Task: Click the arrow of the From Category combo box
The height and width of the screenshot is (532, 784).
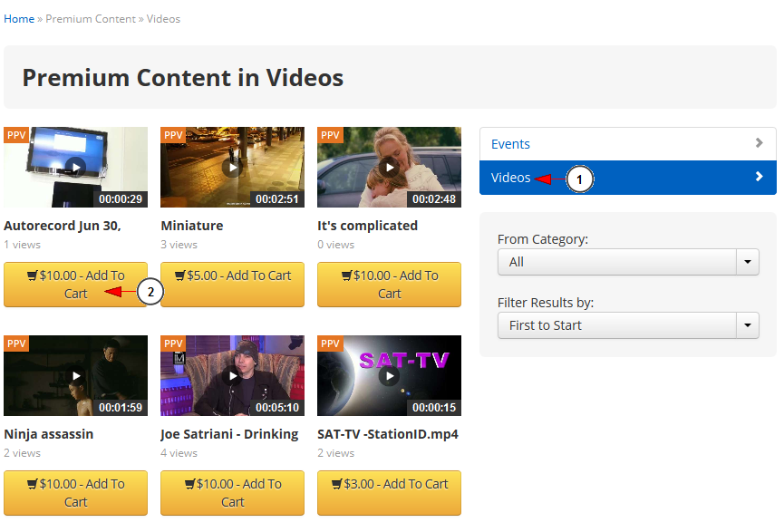Action: click(x=748, y=262)
